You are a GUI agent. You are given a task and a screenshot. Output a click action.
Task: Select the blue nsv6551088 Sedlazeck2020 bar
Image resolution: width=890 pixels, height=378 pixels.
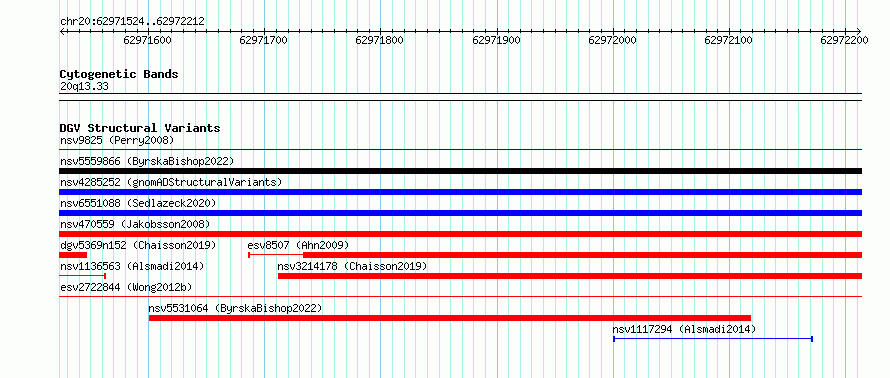pyautogui.click(x=460, y=213)
